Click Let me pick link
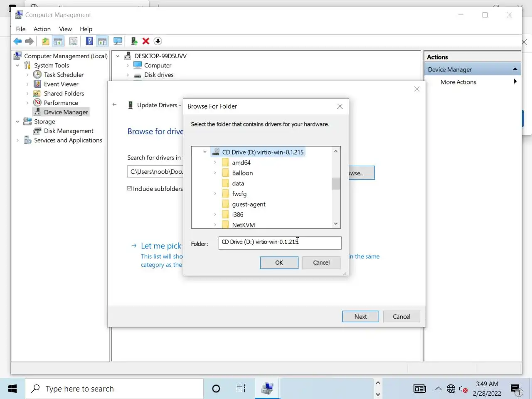Screen dimensions: 532x399 click(x=161, y=246)
